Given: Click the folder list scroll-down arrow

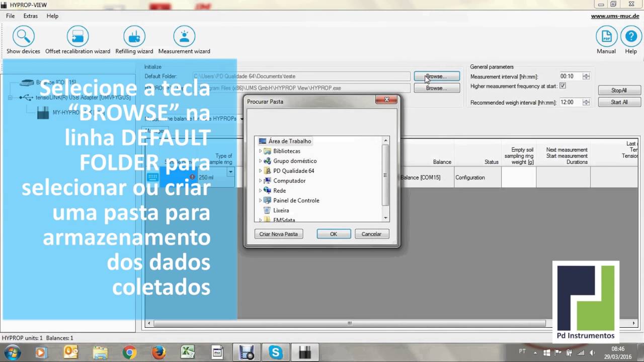Looking at the screenshot, I should pos(386,218).
